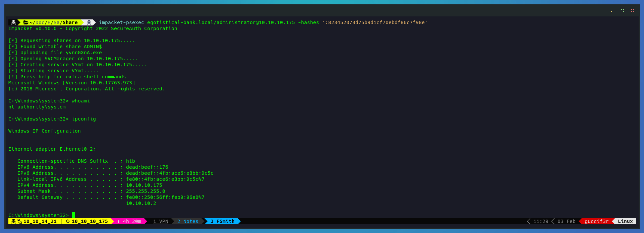Click the IPv4 Address value 10.10.10.175
The width and height of the screenshot is (644, 233).
pos(144,185)
